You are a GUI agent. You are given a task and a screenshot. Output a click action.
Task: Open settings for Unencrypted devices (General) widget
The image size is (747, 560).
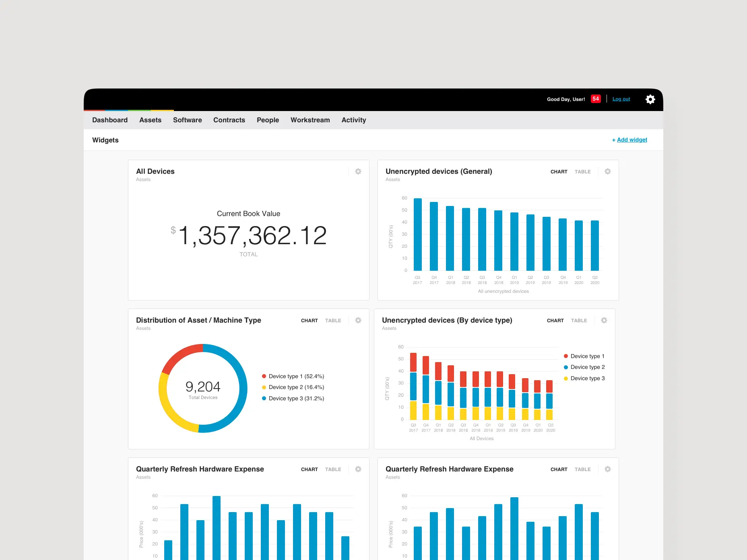(608, 171)
